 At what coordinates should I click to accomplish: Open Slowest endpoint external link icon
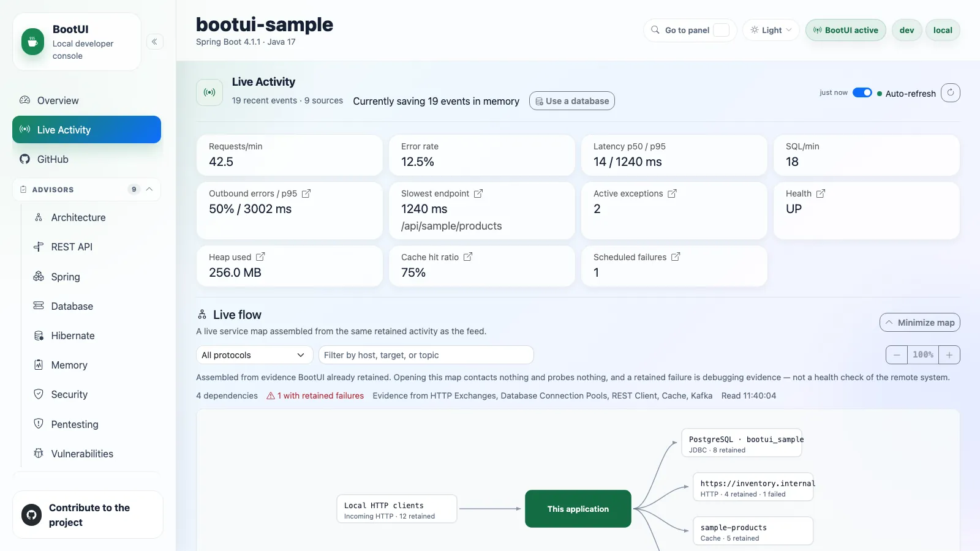[x=478, y=193]
